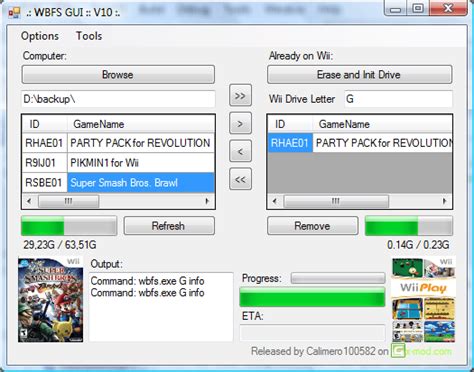This screenshot has height=372, width=474.
Task: Maximize the WBFS GUI window
Action: (x=418, y=9)
